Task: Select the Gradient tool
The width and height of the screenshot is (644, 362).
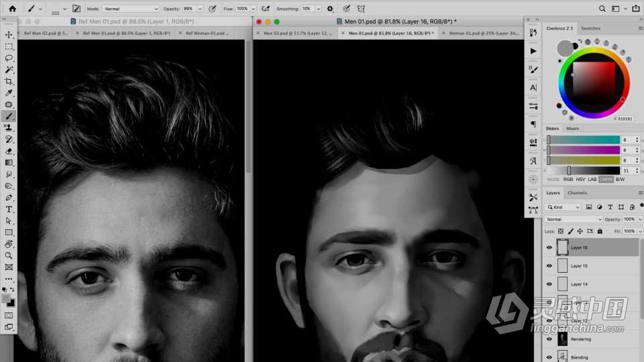Action: click(x=9, y=162)
